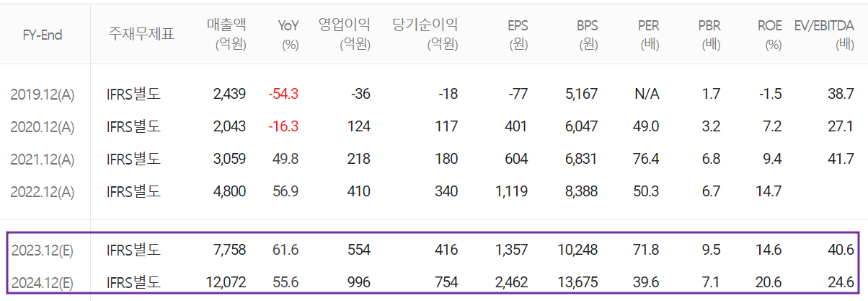The width and height of the screenshot is (868, 301).
Task: Click 2024 EV/EBITDA value 24.6
Action: (x=841, y=282)
